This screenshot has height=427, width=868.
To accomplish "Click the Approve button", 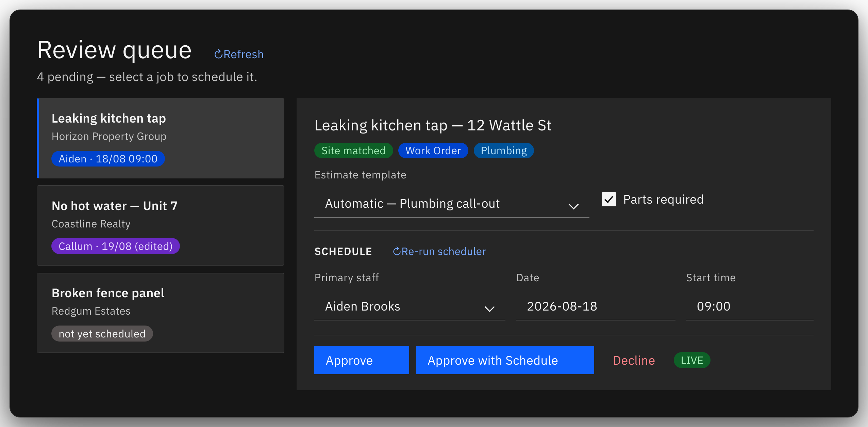I will pos(362,360).
